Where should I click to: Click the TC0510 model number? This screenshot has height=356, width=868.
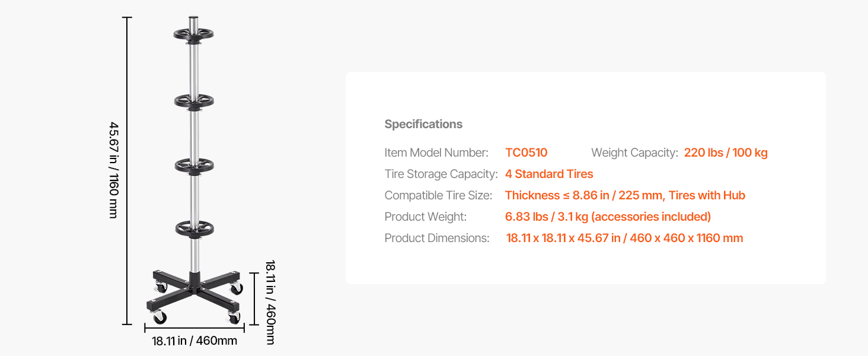click(x=526, y=152)
